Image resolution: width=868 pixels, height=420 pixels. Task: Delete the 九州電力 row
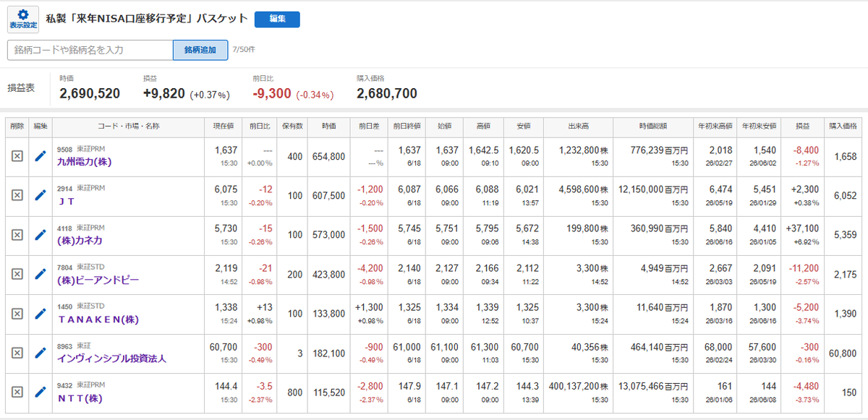tap(17, 156)
